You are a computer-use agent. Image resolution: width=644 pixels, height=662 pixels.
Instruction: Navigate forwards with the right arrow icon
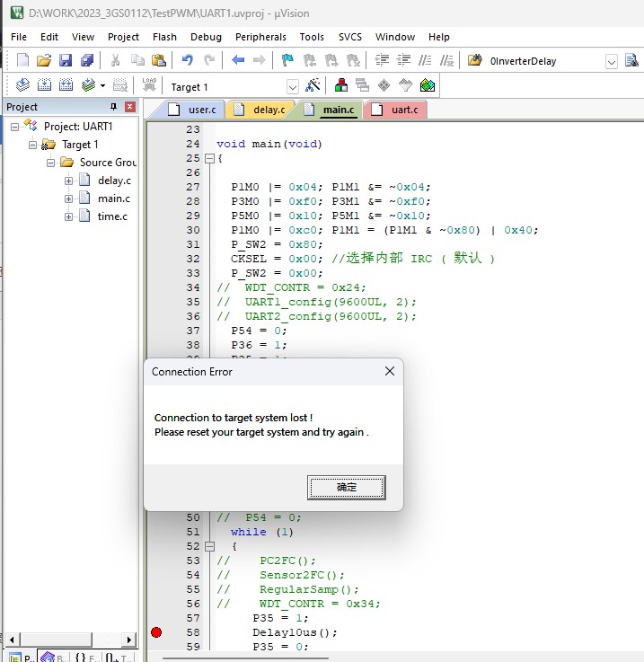click(x=260, y=60)
